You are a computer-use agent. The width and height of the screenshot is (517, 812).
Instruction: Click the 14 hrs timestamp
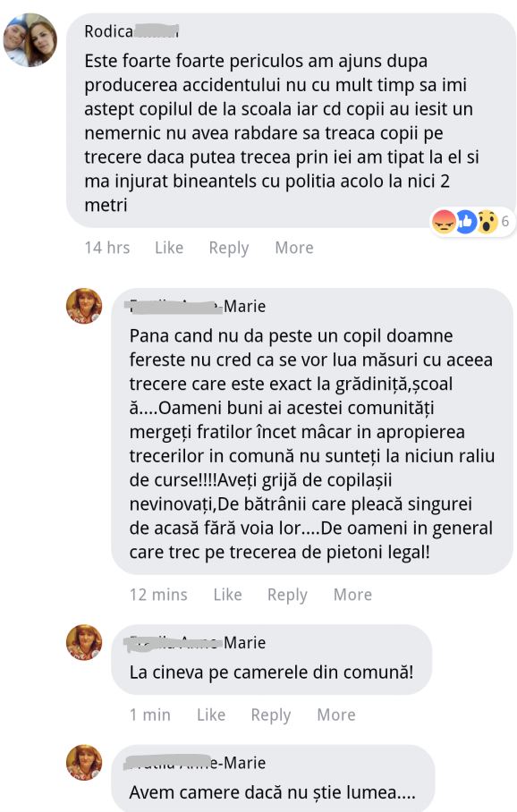(107, 248)
